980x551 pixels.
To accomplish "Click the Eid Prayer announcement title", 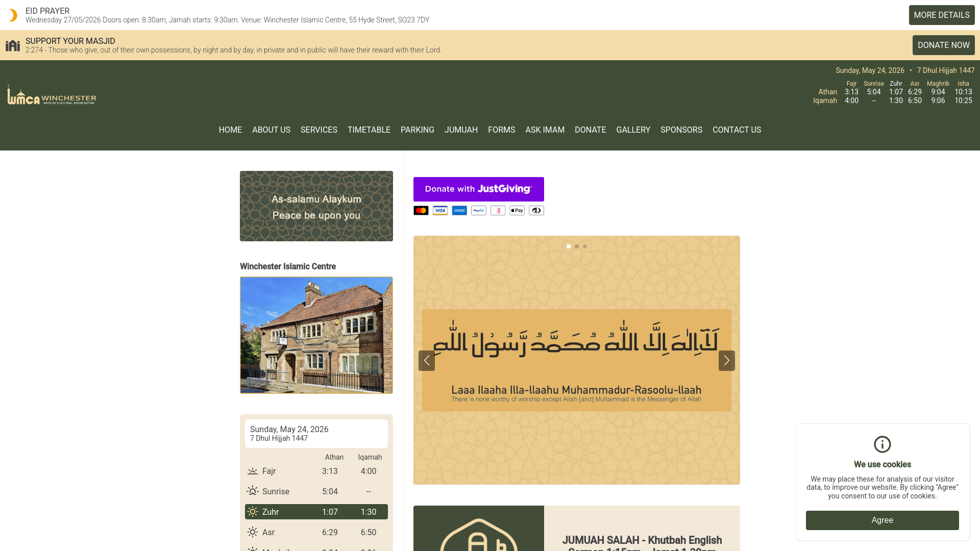I will tap(47, 11).
